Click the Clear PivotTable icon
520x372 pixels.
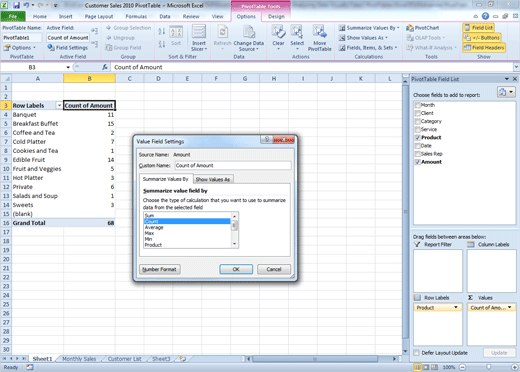click(278, 32)
